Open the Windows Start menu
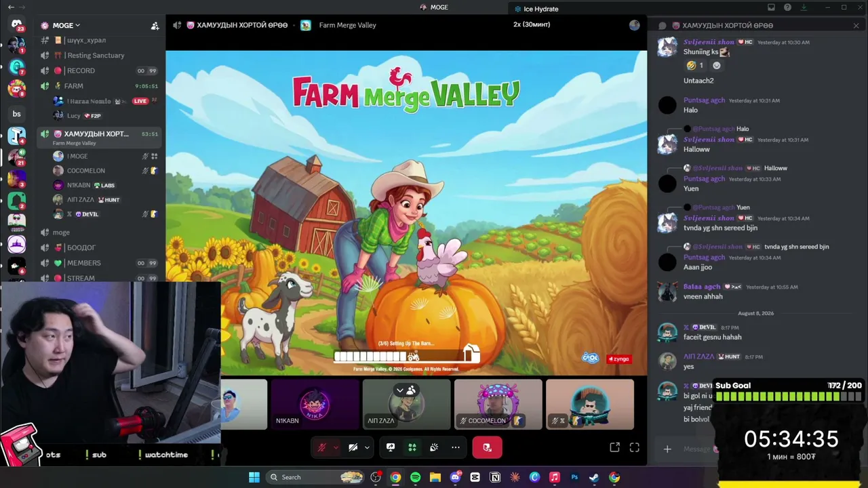Viewport: 868px width, 488px height. pyautogui.click(x=254, y=477)
